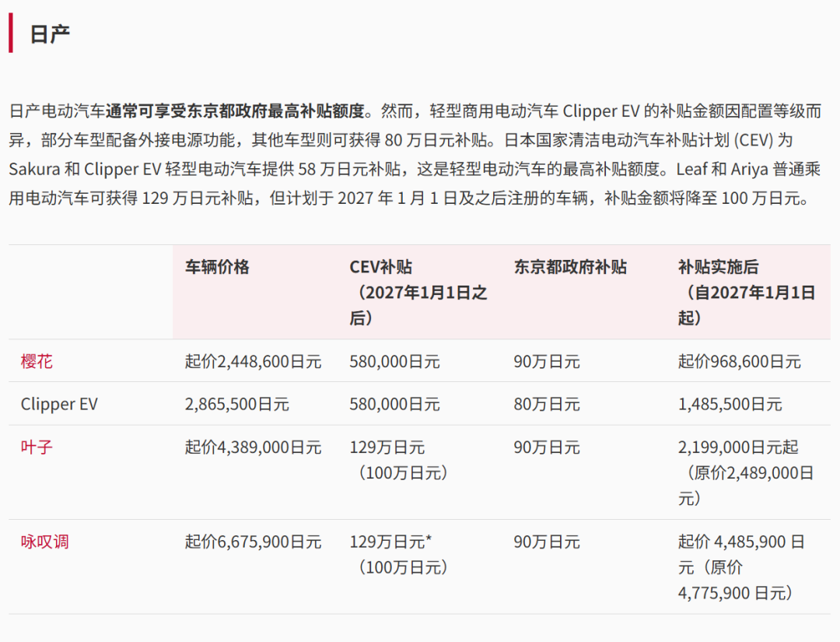Click the 车辆价格 column header
The height and width of the screenshot is (642, 840).
tap(217, 267)
